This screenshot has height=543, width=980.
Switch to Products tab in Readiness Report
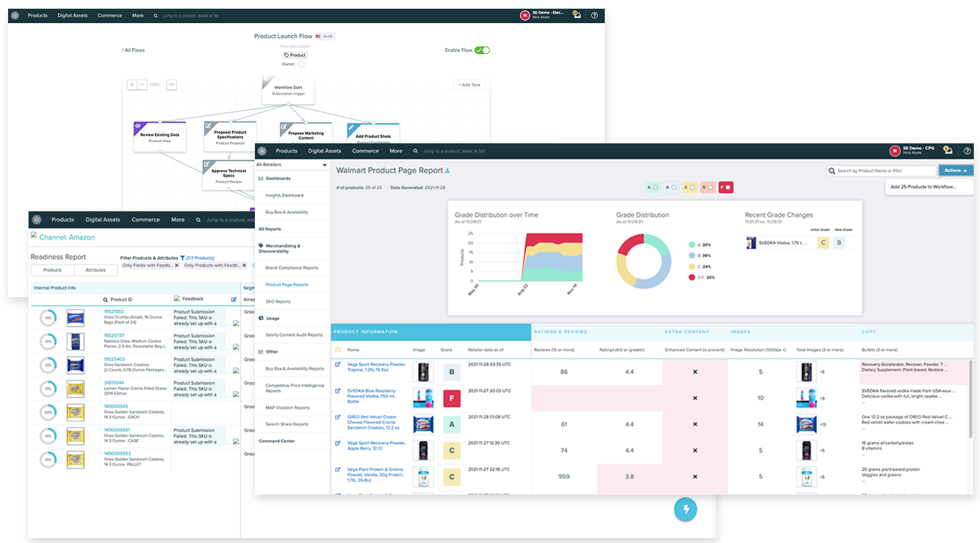(53, 270)
